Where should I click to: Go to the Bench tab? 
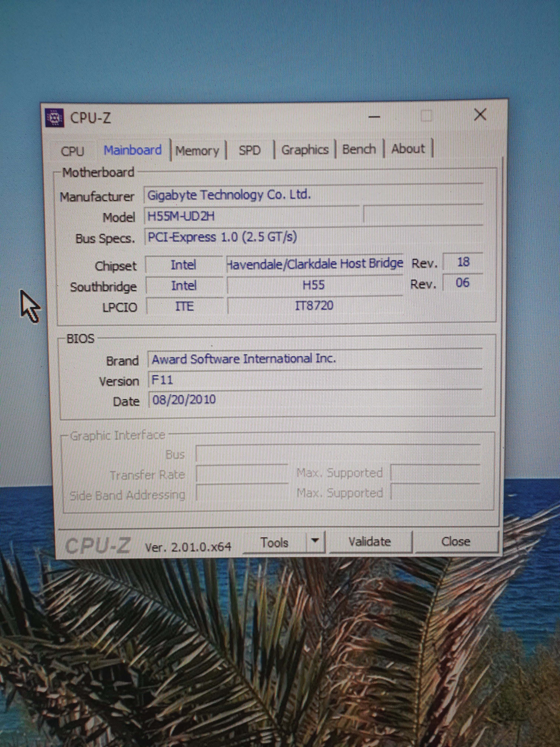(x=359, y=149)
